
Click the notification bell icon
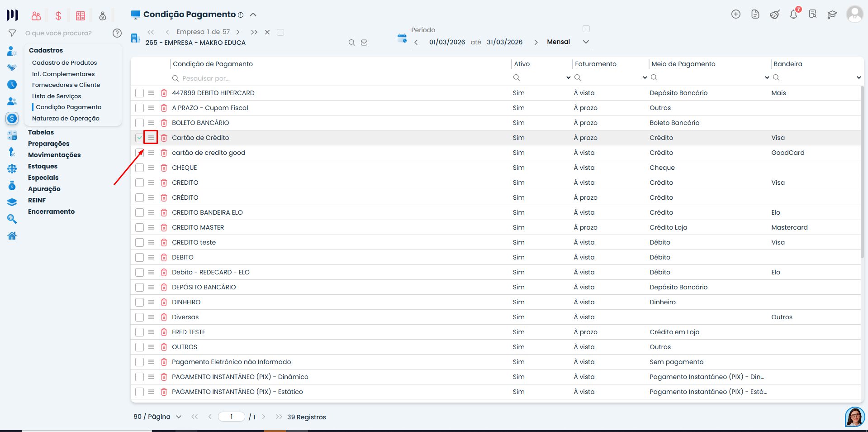793,14
